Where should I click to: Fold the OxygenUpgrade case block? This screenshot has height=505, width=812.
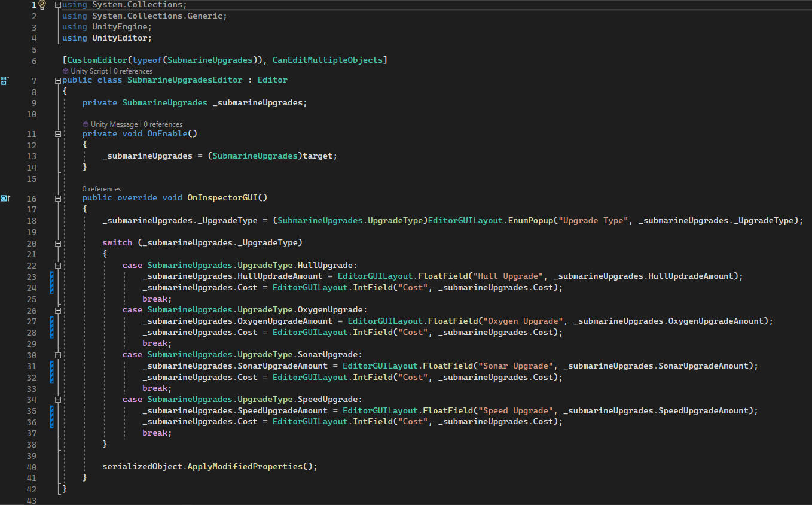58,310
